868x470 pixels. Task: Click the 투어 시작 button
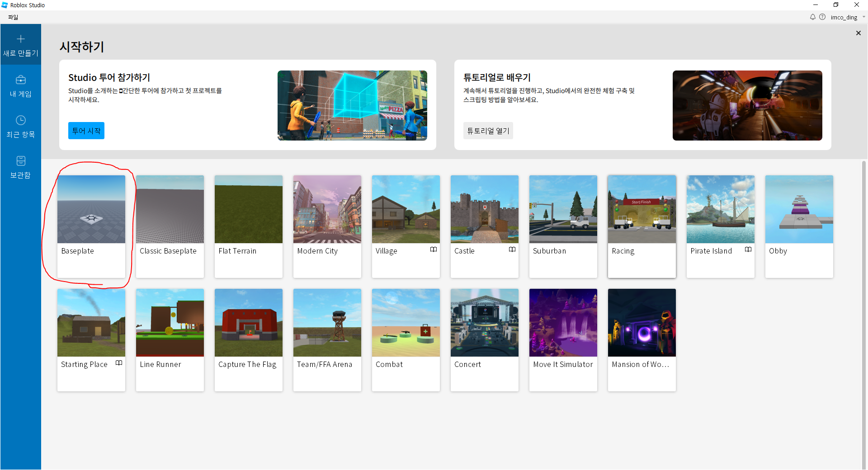(86, 131)
